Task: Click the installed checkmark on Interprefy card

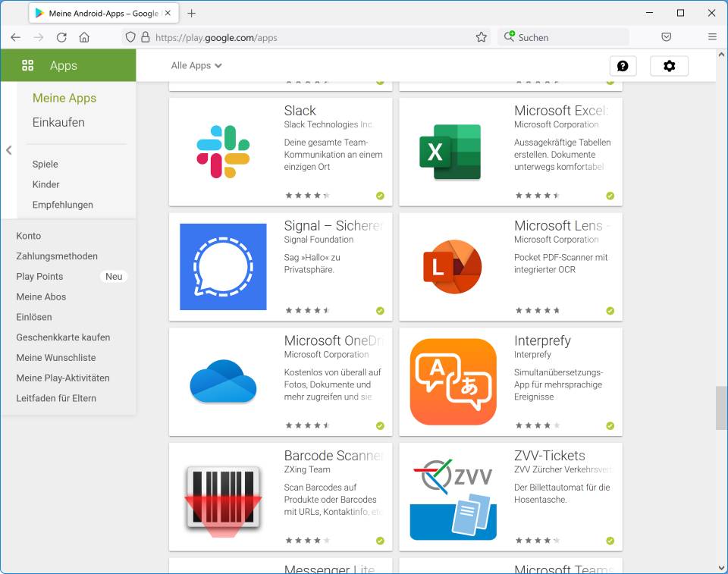Action: (x=610, y=426)
